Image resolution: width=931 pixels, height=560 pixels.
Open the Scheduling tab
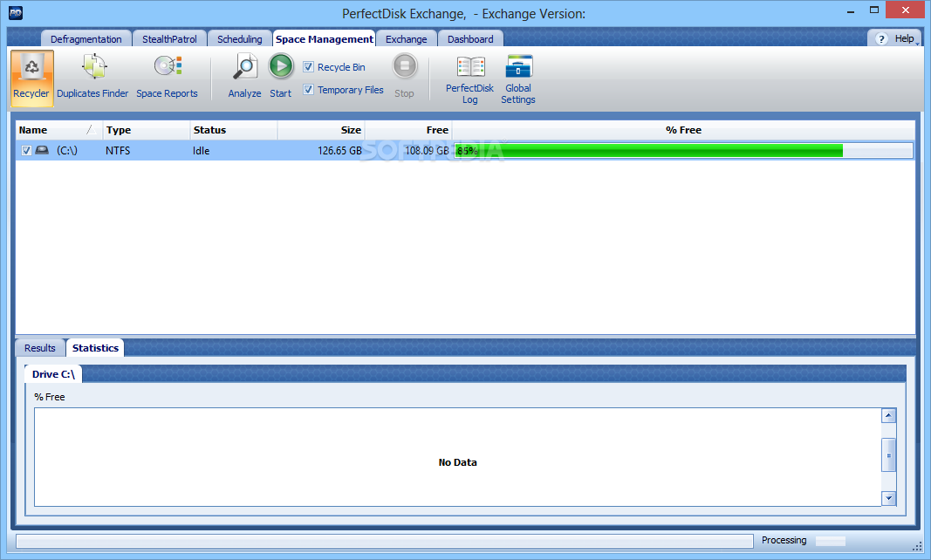click(239, 39)
